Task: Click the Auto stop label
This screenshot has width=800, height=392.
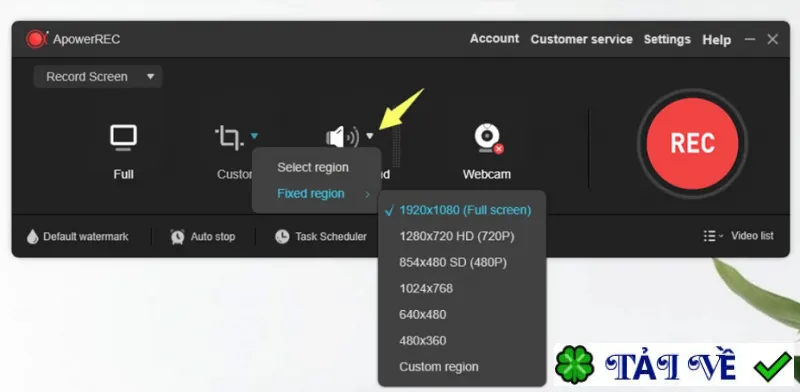Action: 213,237
